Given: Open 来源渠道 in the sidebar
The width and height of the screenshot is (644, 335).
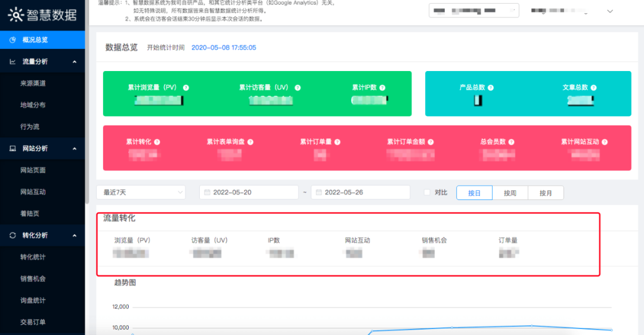Looking at the screenshot, I should coord(33,84).
